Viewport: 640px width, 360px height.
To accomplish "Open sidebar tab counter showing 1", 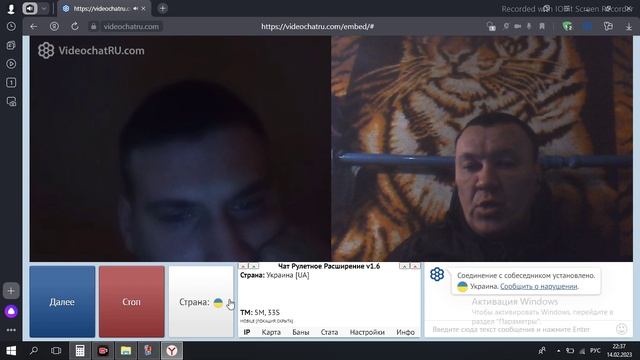I will point(11,82).
